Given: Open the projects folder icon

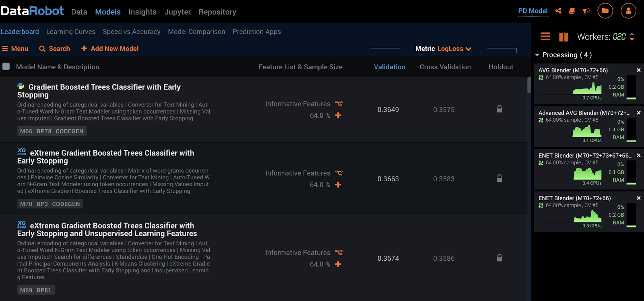Looking at the screenshot, I should coord(605,11).
